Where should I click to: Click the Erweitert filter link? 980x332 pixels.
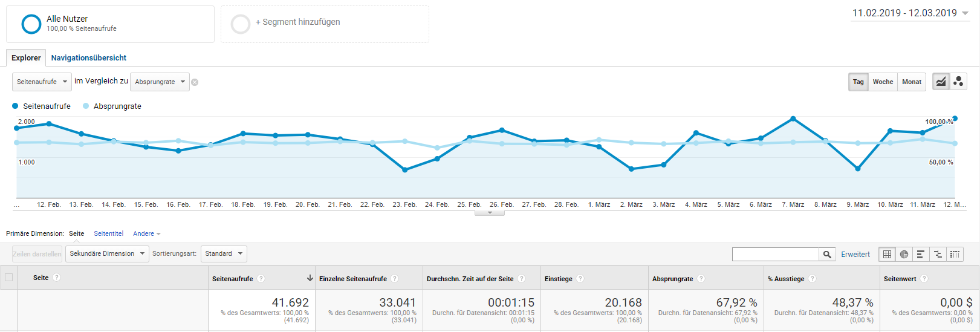(x=855, y=255)
